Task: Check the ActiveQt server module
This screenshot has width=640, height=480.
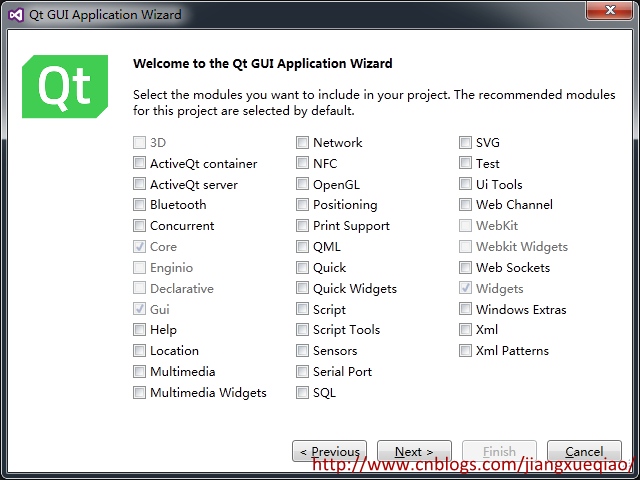Action: (x=139, y=184)
